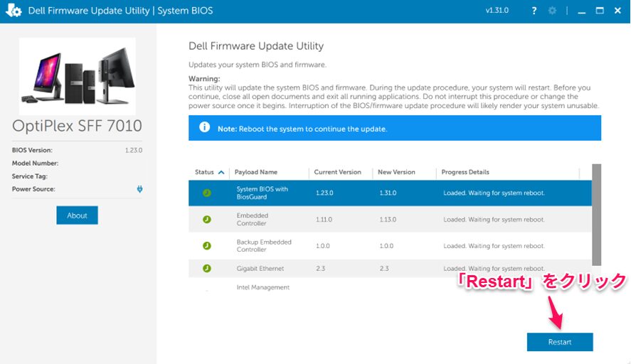Screen dimensions: 631x364
Task: Sort list by Status column arrow
Action: click(221, 172)
